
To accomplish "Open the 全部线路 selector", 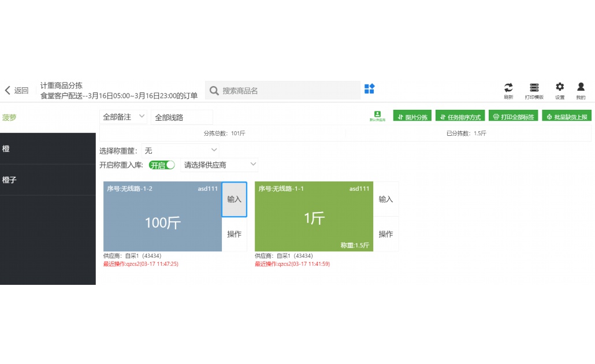I will pyautogui.click(x=182, y=117).
